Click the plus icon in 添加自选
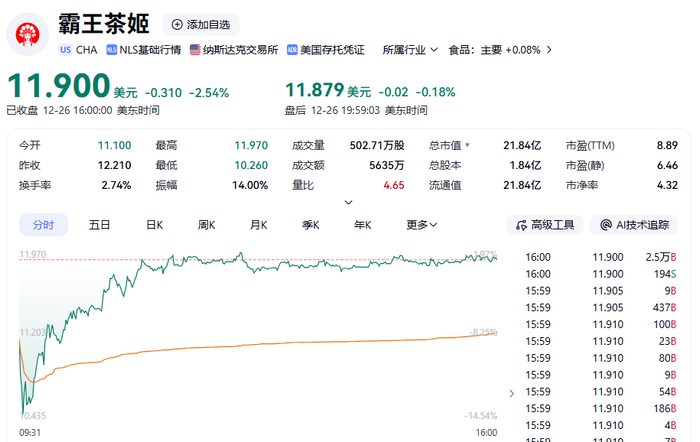700x442 pixels. tap(177, 25)
